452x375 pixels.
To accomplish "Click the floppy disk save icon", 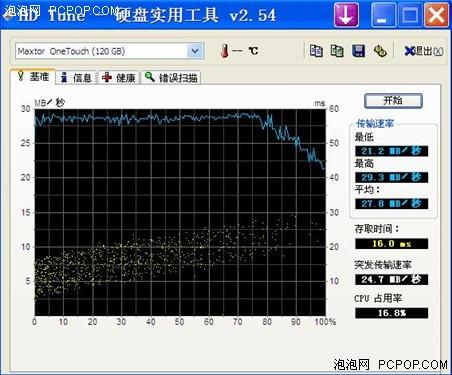I will 358,51.
